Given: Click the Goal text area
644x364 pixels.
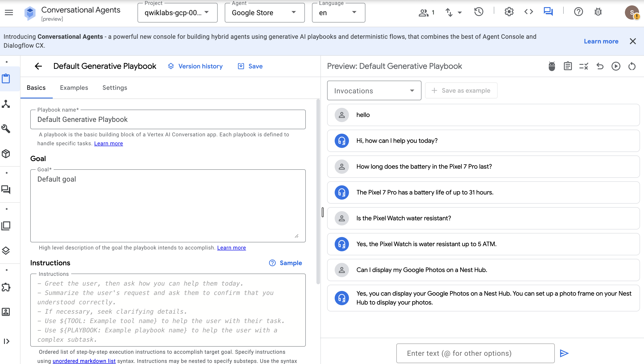Looking at the screenshot, I should [x=168, y=206].
